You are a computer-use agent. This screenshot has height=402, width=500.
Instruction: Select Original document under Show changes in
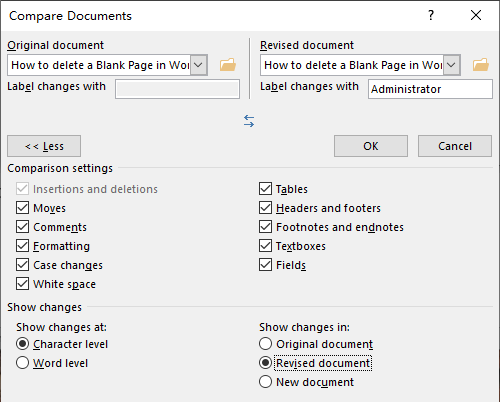pyautogui.click(x=265, y=344)
